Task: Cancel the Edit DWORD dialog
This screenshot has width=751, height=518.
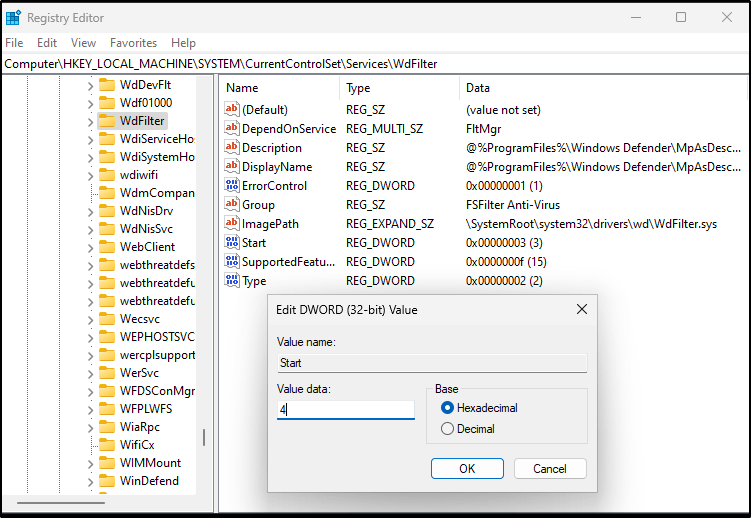Action: coord(549,468)
